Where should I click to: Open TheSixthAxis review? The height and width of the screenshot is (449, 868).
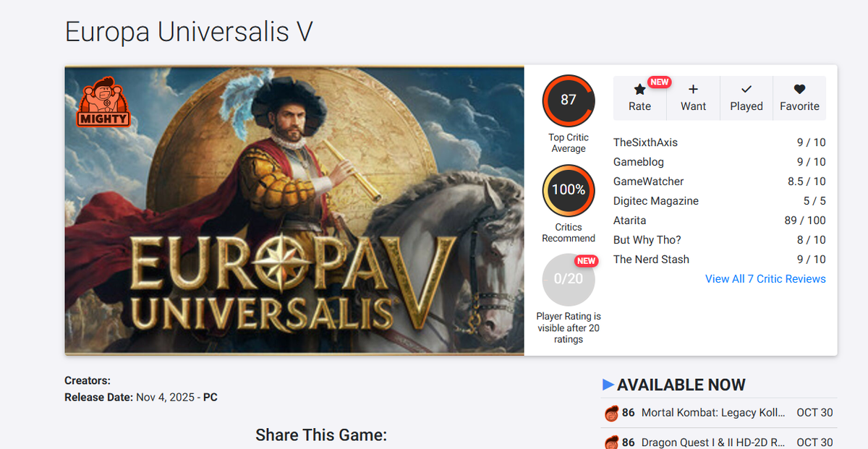coord(720,142)
